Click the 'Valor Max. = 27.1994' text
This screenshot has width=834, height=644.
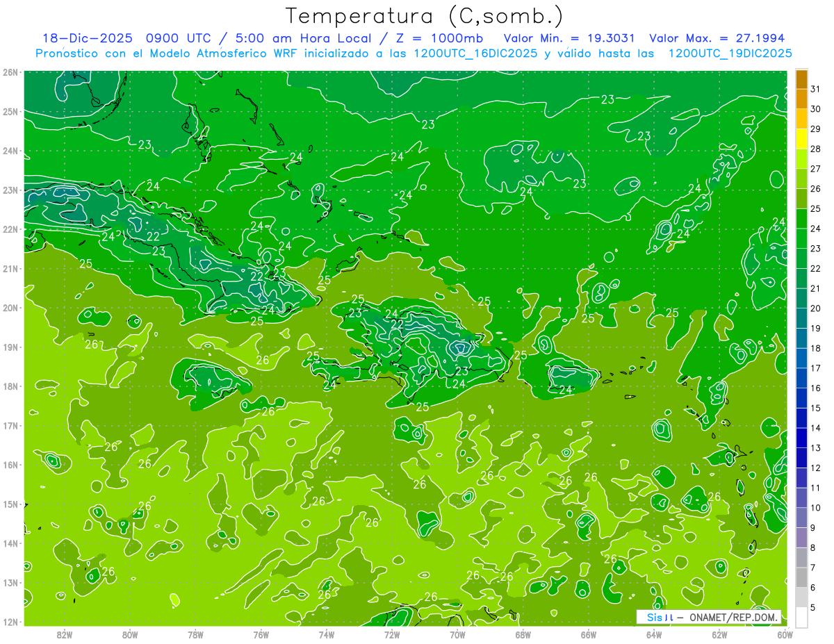[716, 38]
